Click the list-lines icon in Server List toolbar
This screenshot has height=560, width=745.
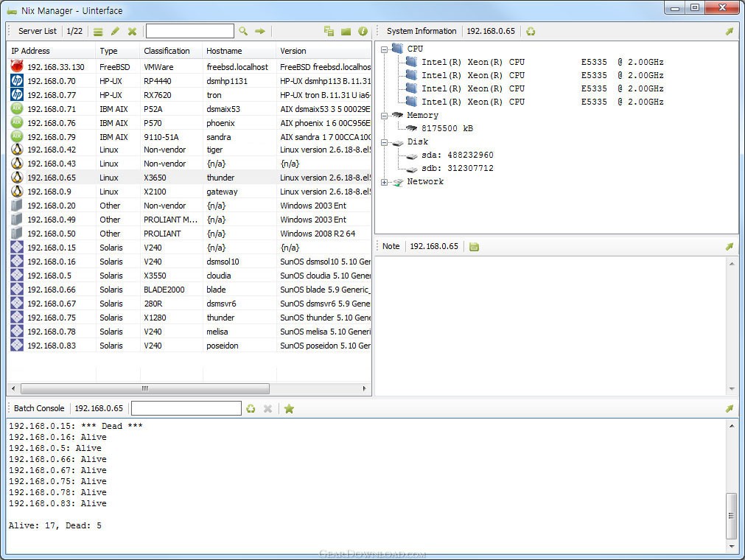(x=98, y=32)
